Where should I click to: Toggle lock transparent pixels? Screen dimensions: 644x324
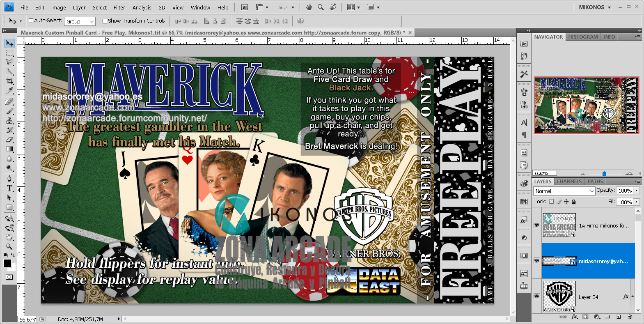pos(552,202)
